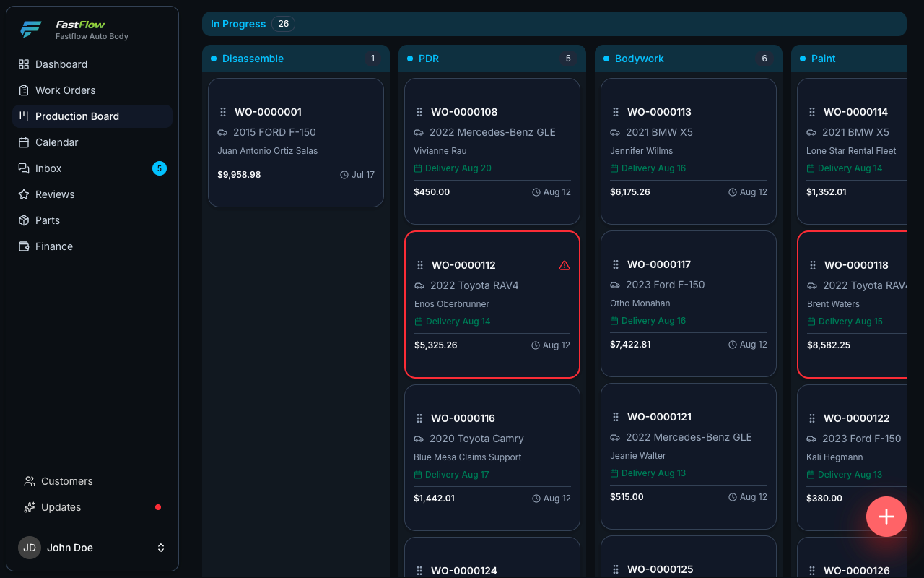Click customer Blue Mesa Claims Support

tap(467, 457)
